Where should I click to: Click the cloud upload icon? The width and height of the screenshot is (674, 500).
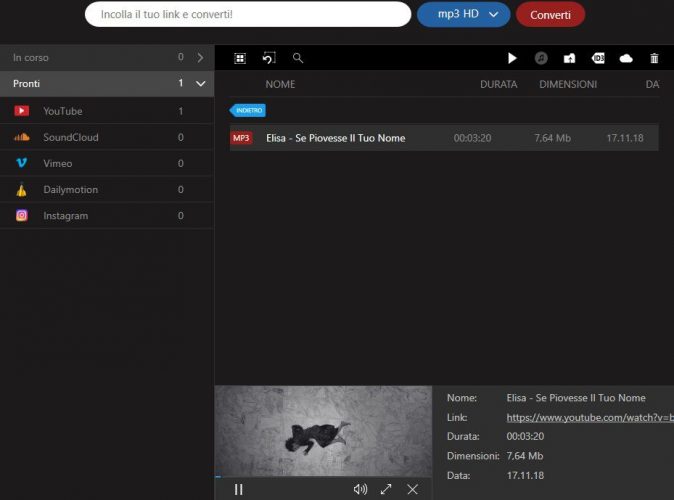pos(626,59)
